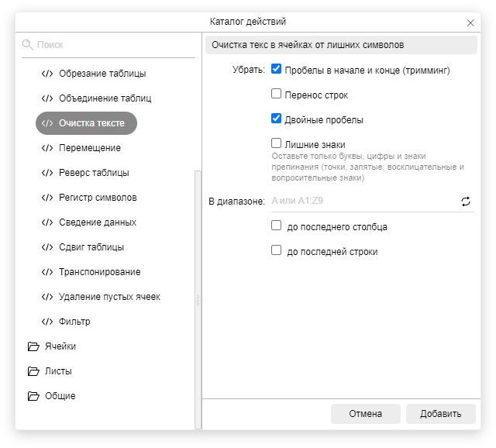
Task: Click code icon beside Фильтр
Action: click(47, 322)
